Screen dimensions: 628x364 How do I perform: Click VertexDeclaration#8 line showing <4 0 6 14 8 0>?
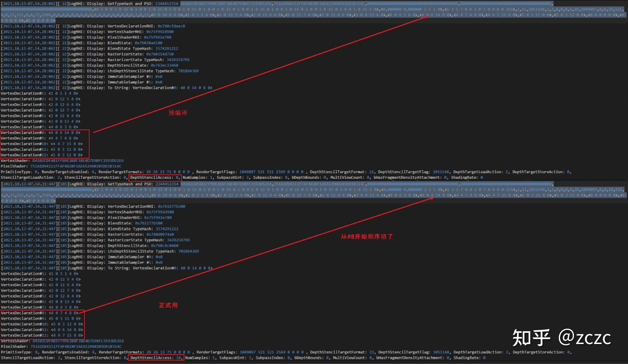coord(40,133)
